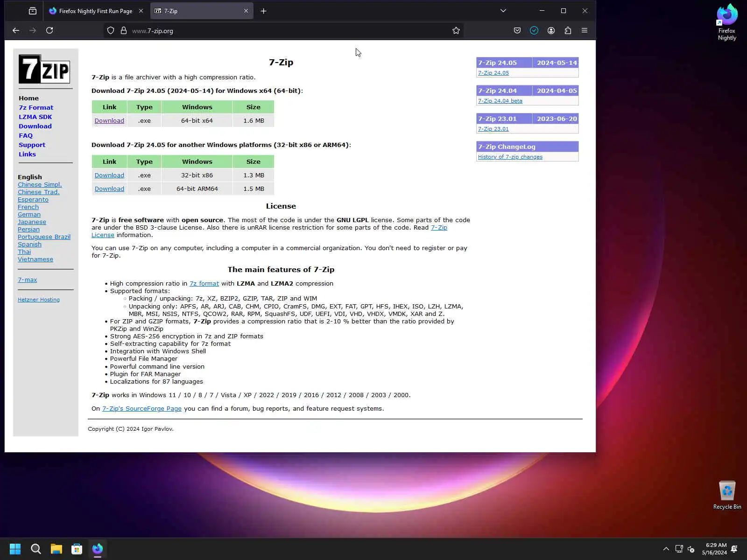The height and width of the screenshot is (560, 747).
Task: Switch language to Esperanto
Action: tap(33, 199)
